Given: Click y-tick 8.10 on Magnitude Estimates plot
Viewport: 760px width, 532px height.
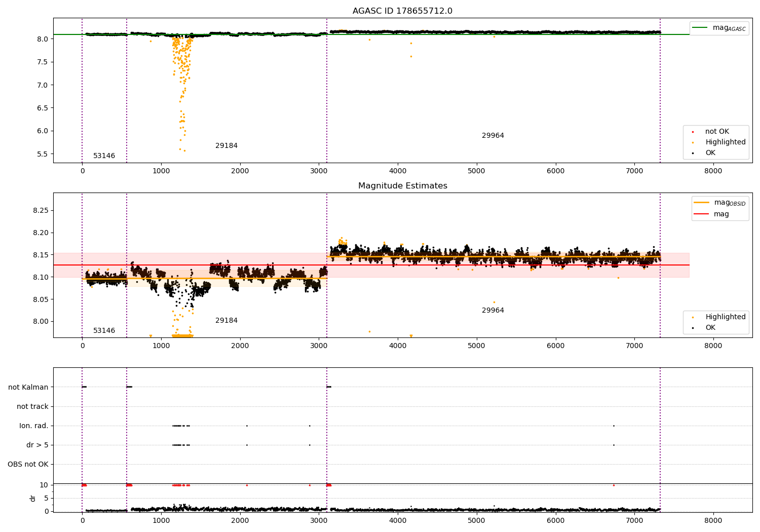Looking at the screenshot, I should coord(41,277).
